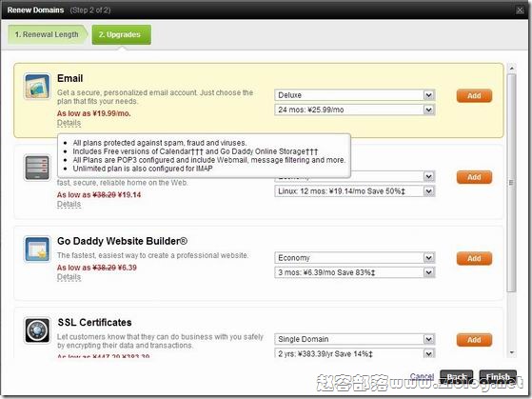532x399 pixels.
Task: Click the scrollbar up arrow
Action: 512,69
